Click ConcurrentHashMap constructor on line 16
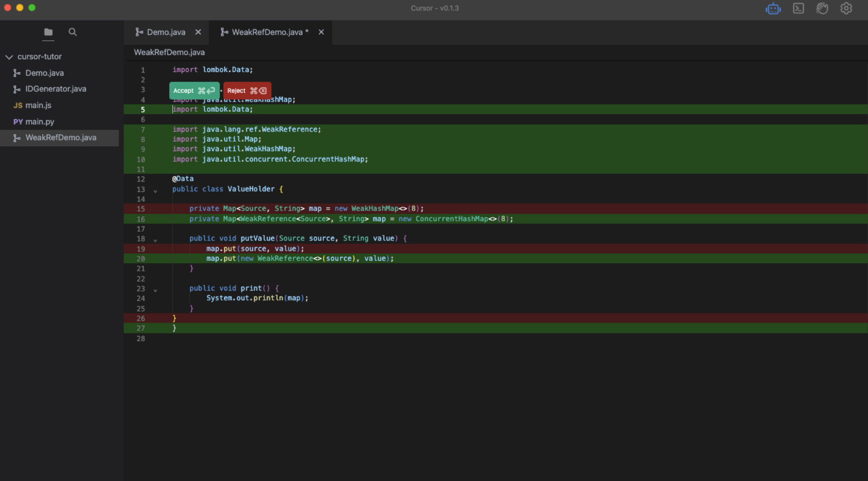The width and height of the screenshot is (868, 481). (x=452, y=219)
